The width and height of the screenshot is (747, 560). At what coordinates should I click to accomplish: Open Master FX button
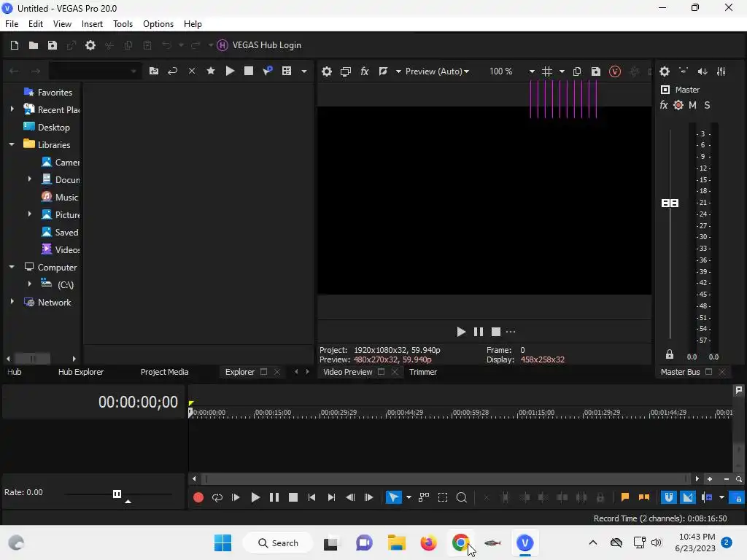coord(664,105)
